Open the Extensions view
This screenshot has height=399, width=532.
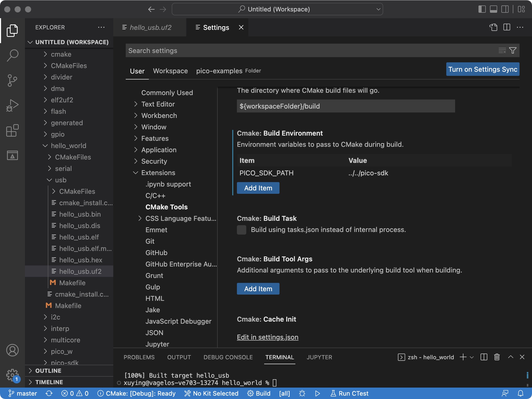[x=12, y=130]
